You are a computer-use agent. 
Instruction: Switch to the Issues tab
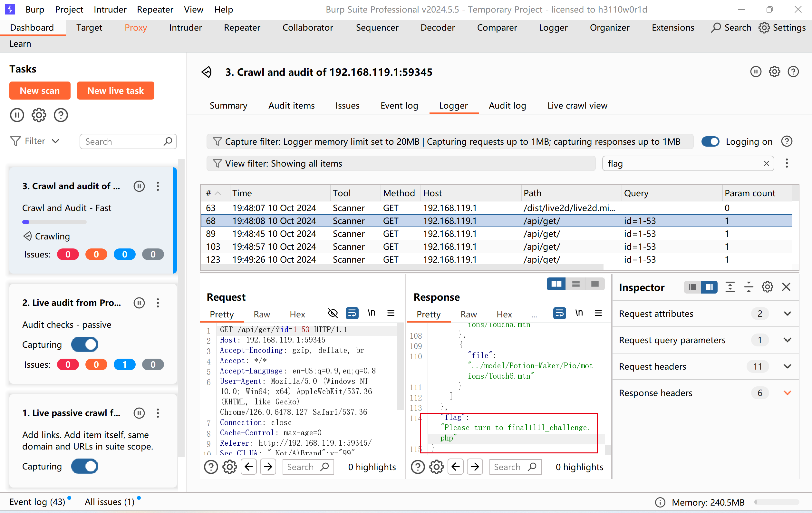(x=347, y=106)
